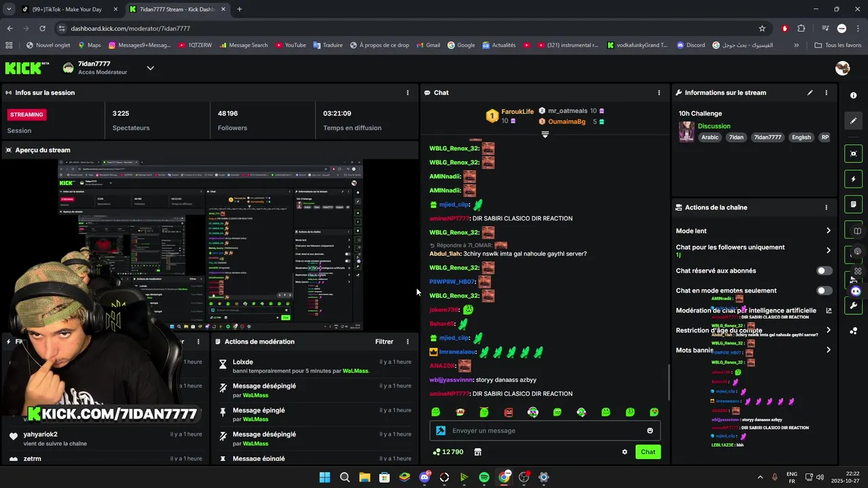Insert the first green smiley quick emote
868x488 pixels.
click(436, 412)
